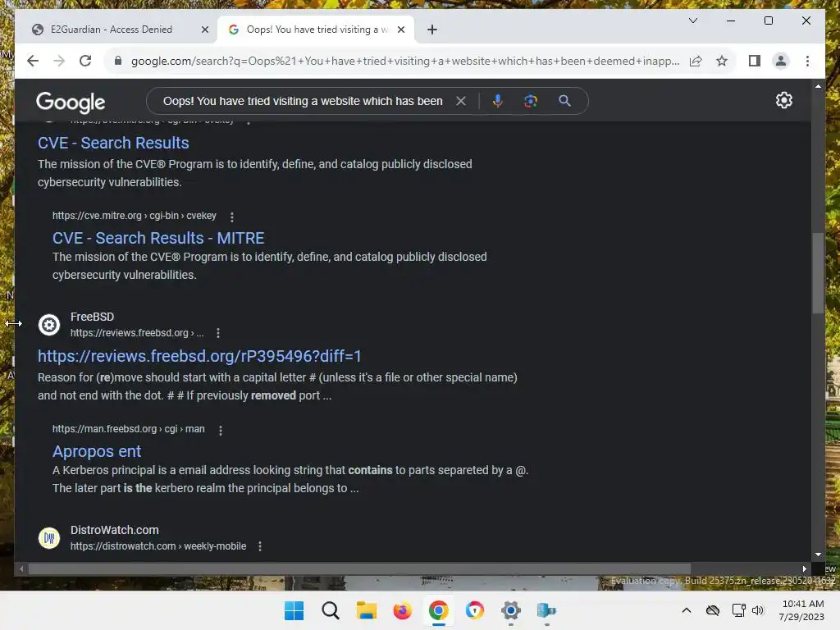Close the E2Guardian Access Denied tab
Screen dimensions: 840x630
pos(204,30)
